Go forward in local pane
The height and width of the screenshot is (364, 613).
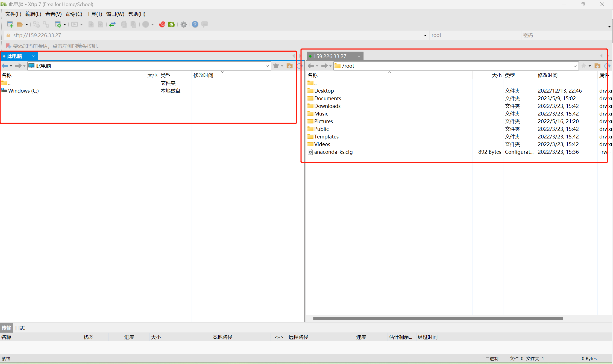pos(18,66)
